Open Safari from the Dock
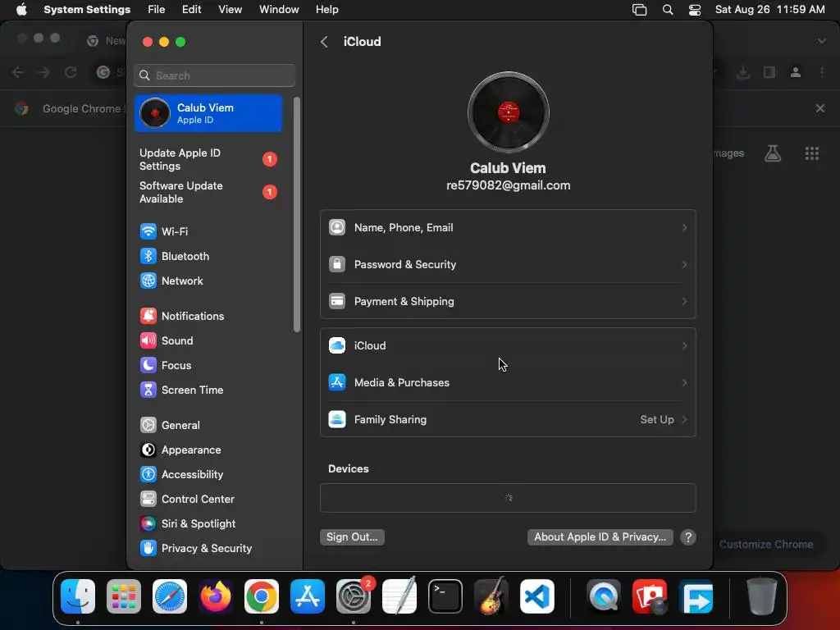840x630 pixels. coord(170,596)
